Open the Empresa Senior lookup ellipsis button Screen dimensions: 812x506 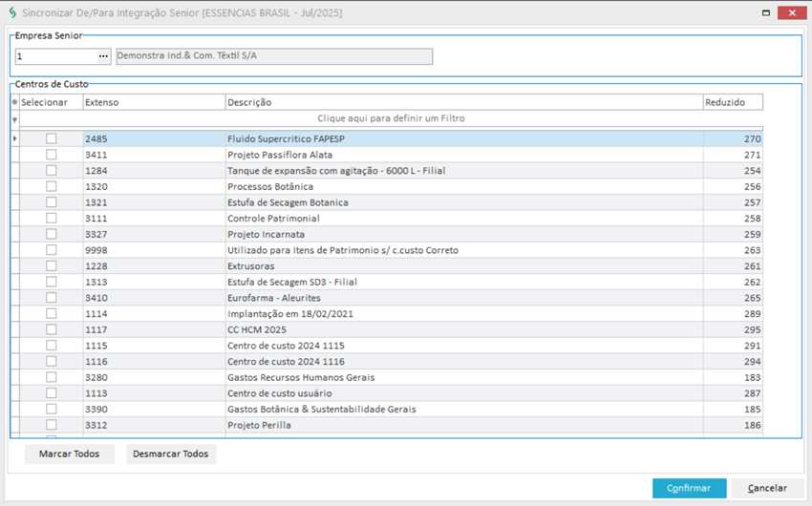point(103,56)
